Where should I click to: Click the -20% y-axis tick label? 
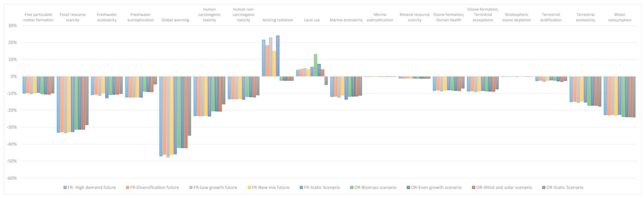coord(12,110)
